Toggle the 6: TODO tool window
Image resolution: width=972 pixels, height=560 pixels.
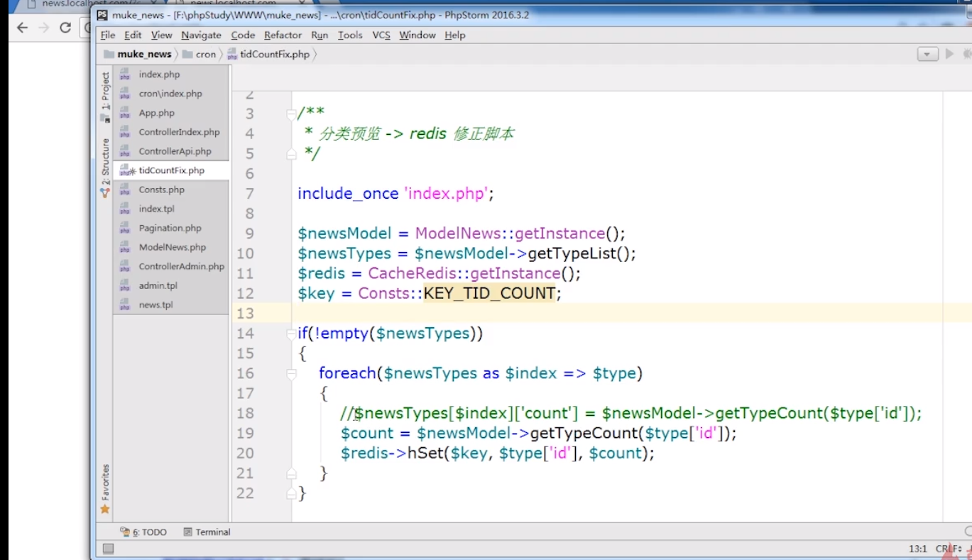143,532
